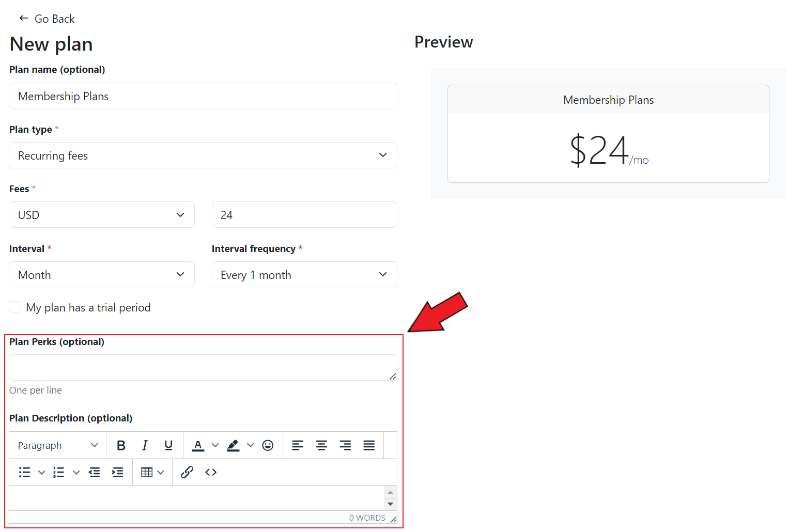Viewport: 803px width, 532px height.
Task: Open the Interval frequency dropdown
Action: point(304,275)
